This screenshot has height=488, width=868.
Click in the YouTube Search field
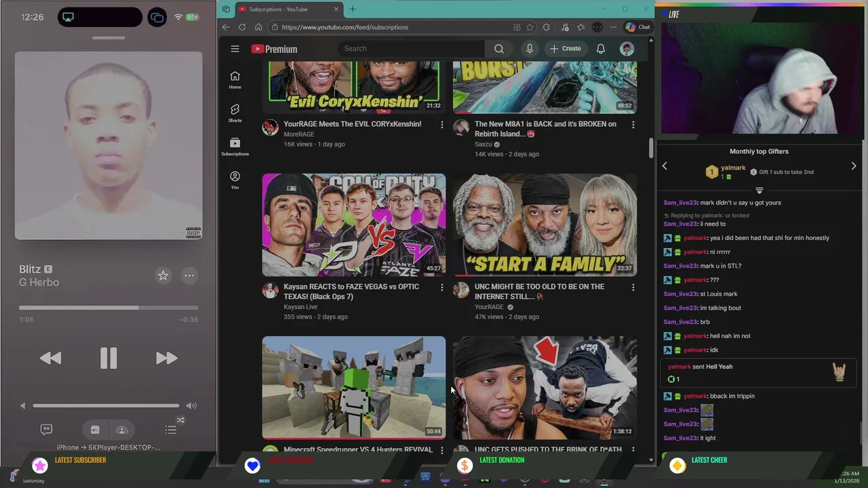(x=411, y=49)
